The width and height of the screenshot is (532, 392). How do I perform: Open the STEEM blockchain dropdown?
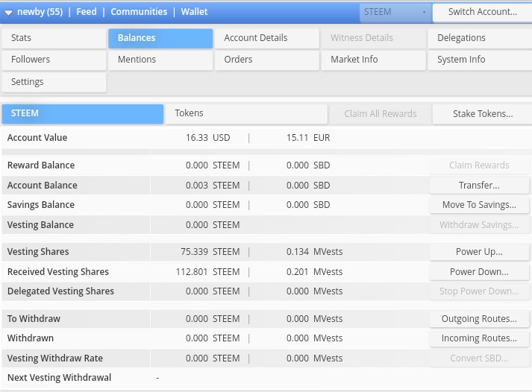395,12
